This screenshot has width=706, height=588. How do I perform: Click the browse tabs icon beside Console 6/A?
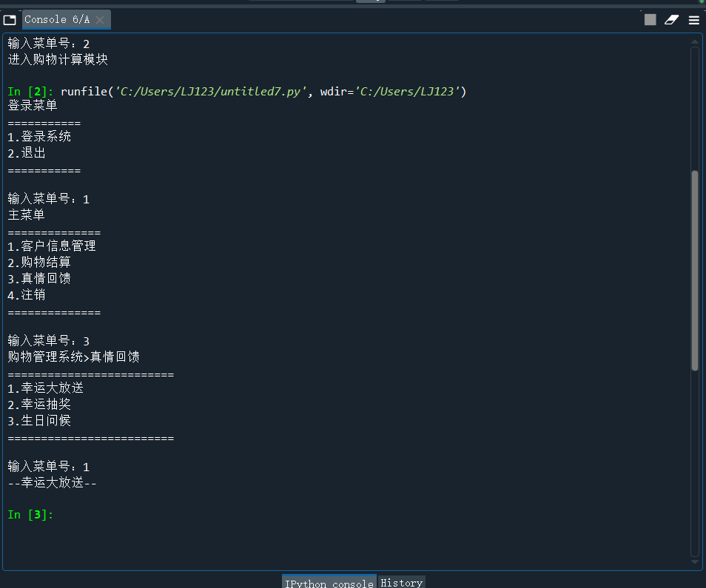pyautogui.click(x=10, y=20)
